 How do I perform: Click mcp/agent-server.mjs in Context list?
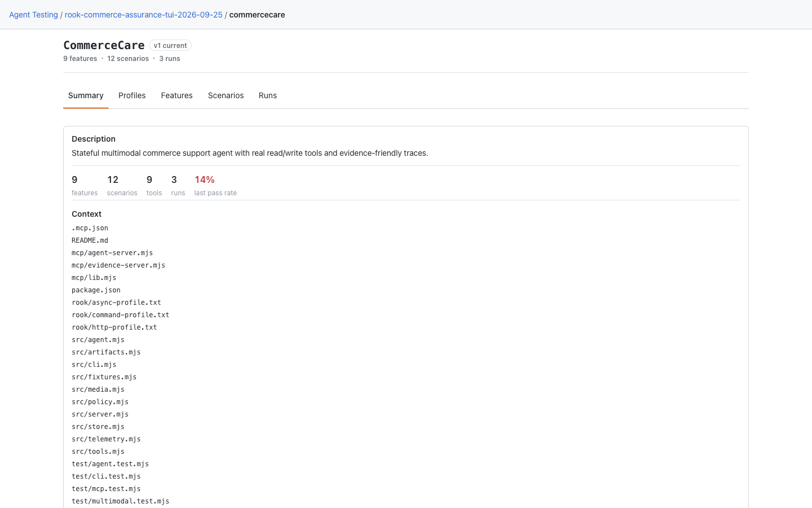pos(112,253)
